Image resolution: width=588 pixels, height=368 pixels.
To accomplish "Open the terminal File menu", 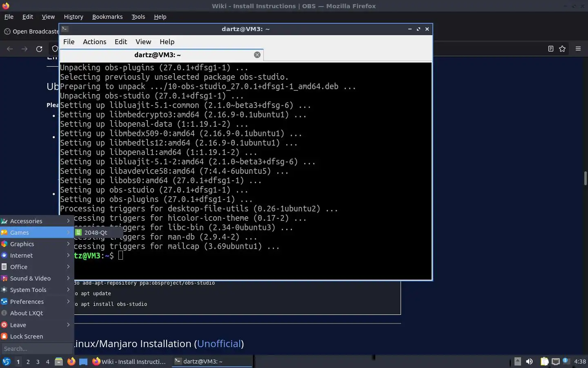I will pyautogui.click(x=69, y=42).
